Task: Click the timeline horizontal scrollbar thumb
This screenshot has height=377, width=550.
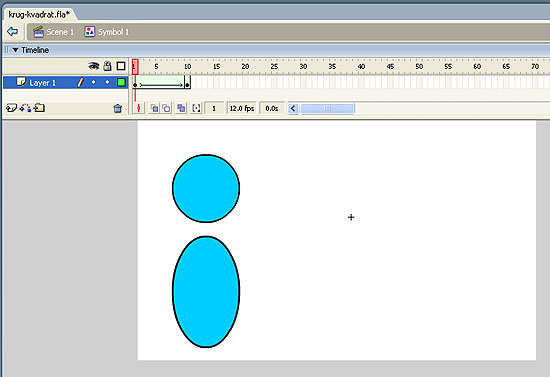Action: (x=327, y=109)
